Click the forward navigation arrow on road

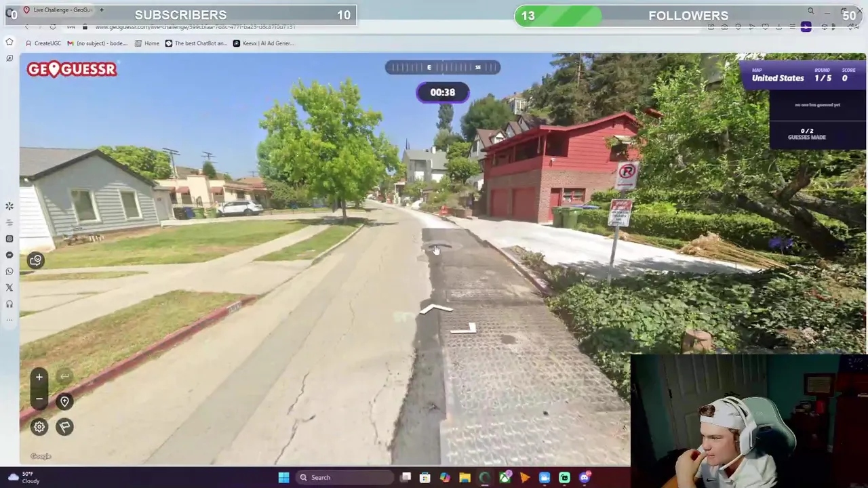point(436,309)
